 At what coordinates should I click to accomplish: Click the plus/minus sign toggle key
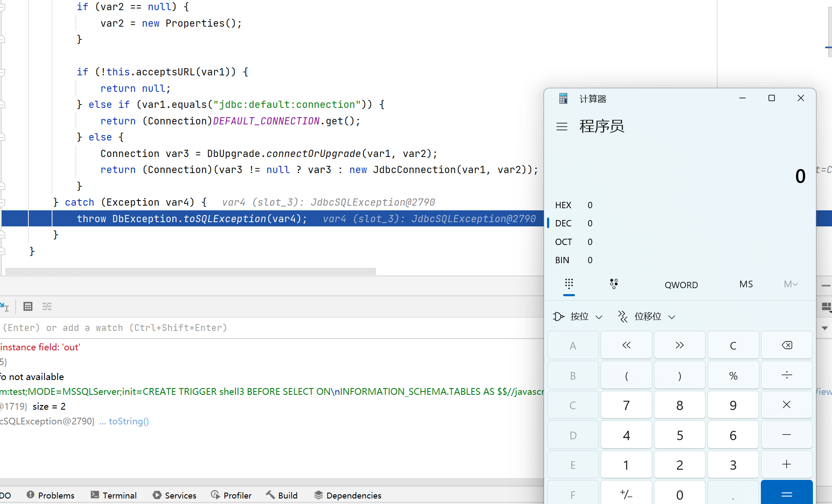pos(626,493)
